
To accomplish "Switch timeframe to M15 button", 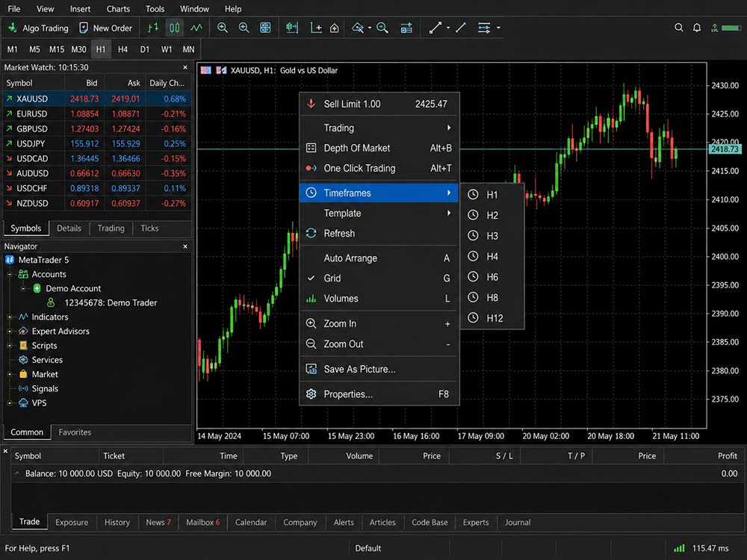I will tap(57, 49).
